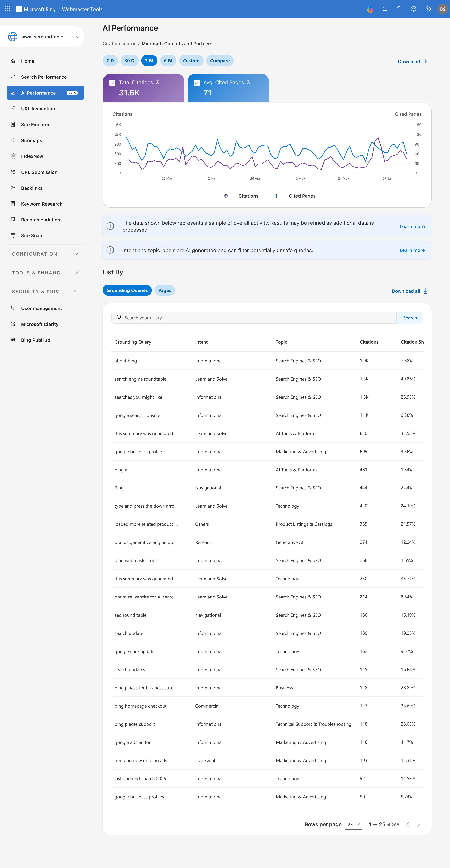Click the URL Submission globe icon
Viewport: 450px width, 868px height.
click(x=13, y=172)
